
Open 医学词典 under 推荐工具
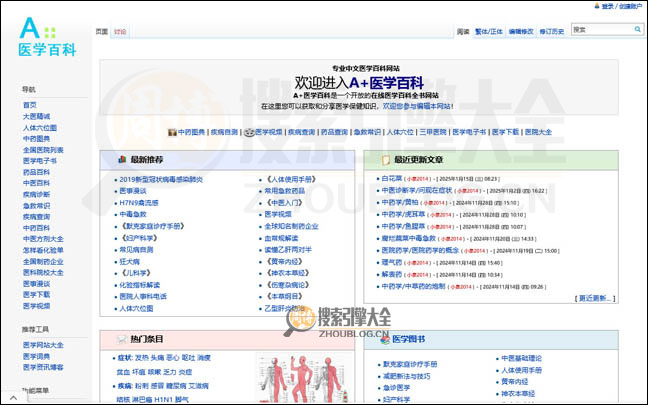36,356
